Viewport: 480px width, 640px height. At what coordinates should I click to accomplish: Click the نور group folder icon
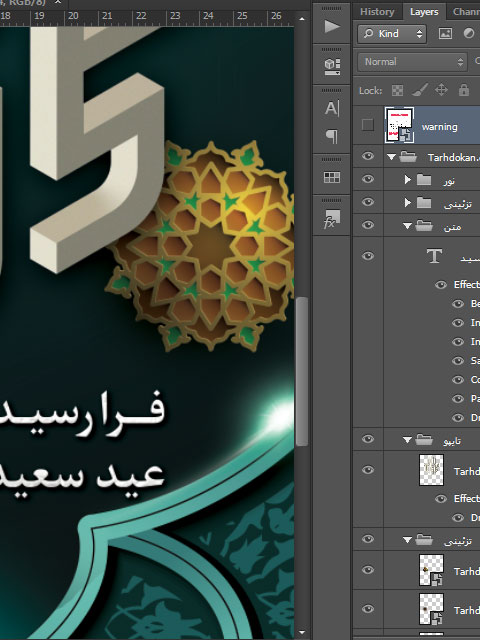tap(424, 180)
